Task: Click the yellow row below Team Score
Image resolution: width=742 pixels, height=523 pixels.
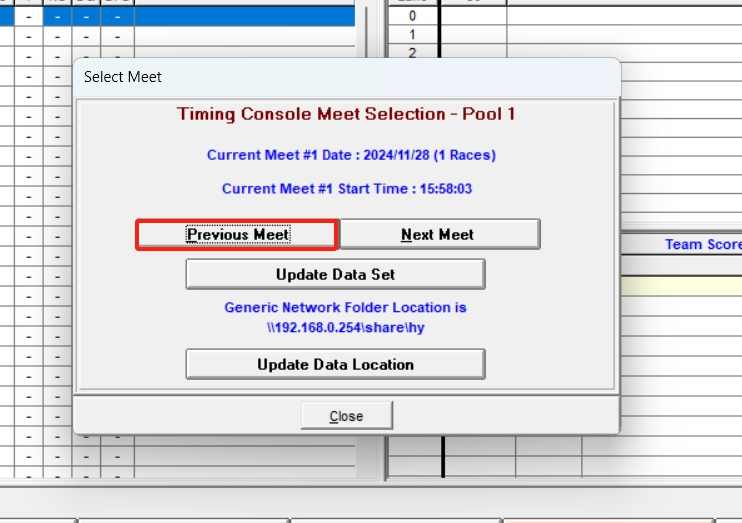Action: (x=680, y=286)
